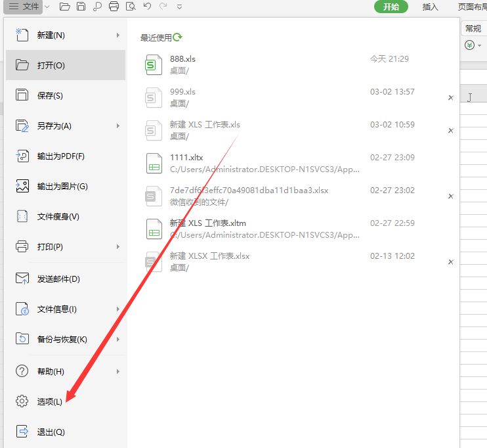Click the 888.xls spreadsheet file icon
The height and width of the screenshot is (448, 487).
[154, 64]
